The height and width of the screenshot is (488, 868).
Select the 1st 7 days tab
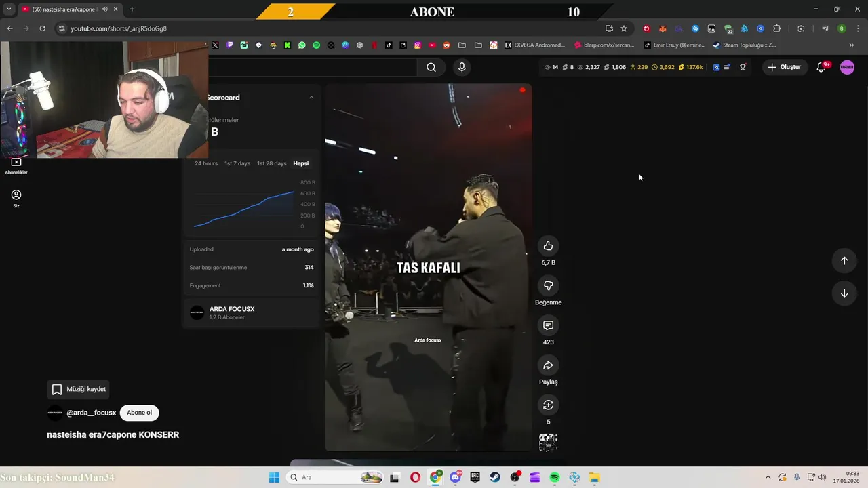[x=237, y=163]
